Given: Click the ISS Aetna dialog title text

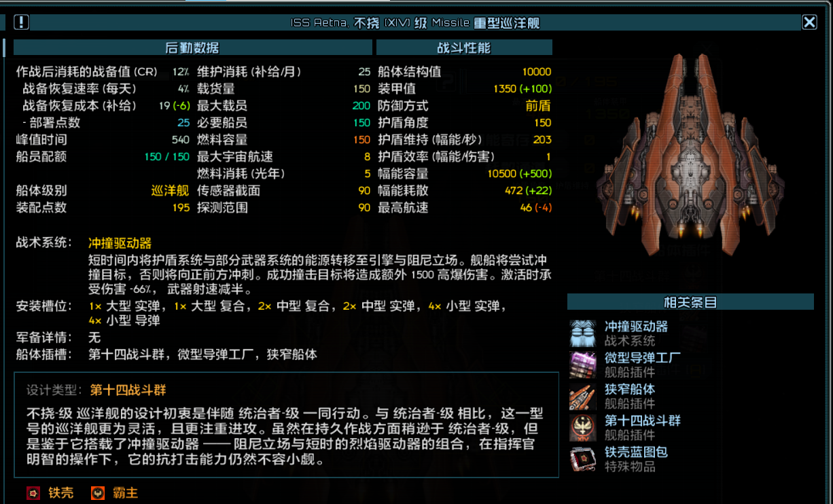Looking at the screenshot, I should [x=415, y=23].
